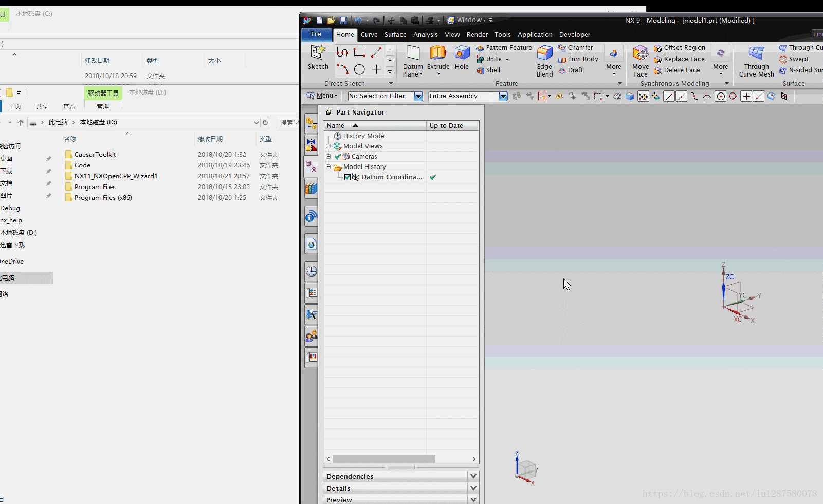Screen dimensions: 823x504
Task: Open a file using the folder icon
Action: tap(331, 21)
